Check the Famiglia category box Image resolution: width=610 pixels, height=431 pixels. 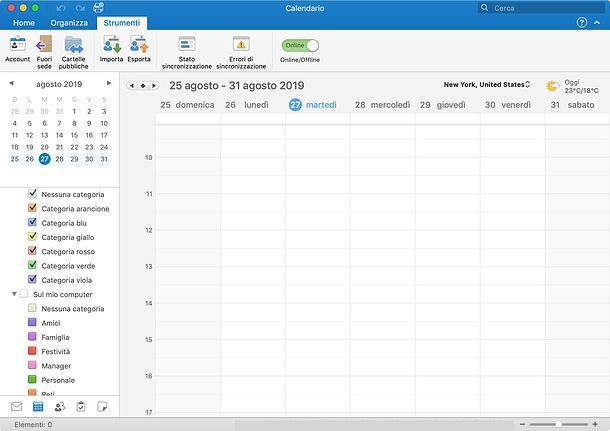[32, 336]
